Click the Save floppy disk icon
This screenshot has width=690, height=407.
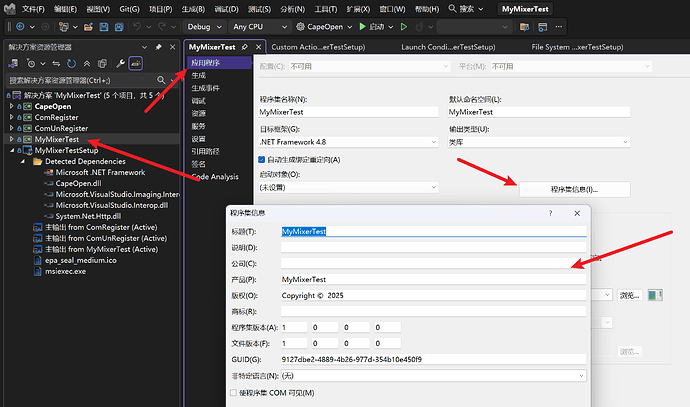click(x=104, y=27)
